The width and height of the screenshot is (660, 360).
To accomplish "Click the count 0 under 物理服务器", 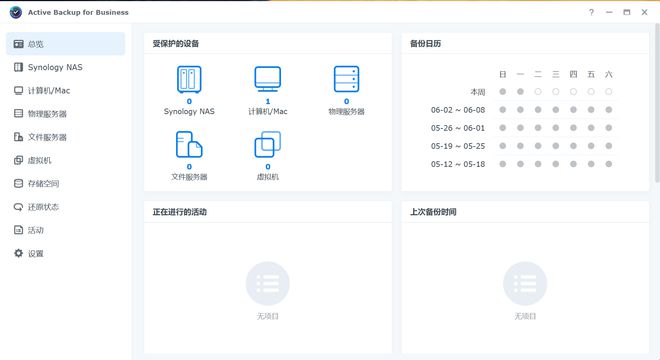I will point(346,101).
